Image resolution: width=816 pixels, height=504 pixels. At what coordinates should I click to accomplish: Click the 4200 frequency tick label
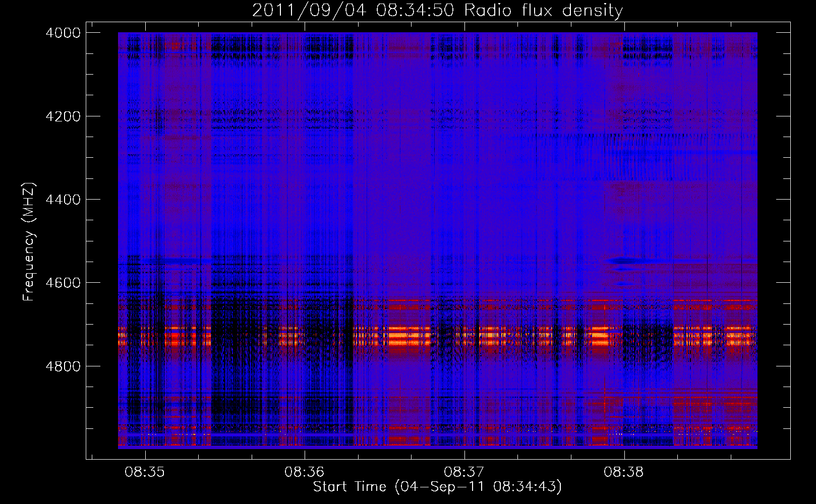[x=63, y=116]
